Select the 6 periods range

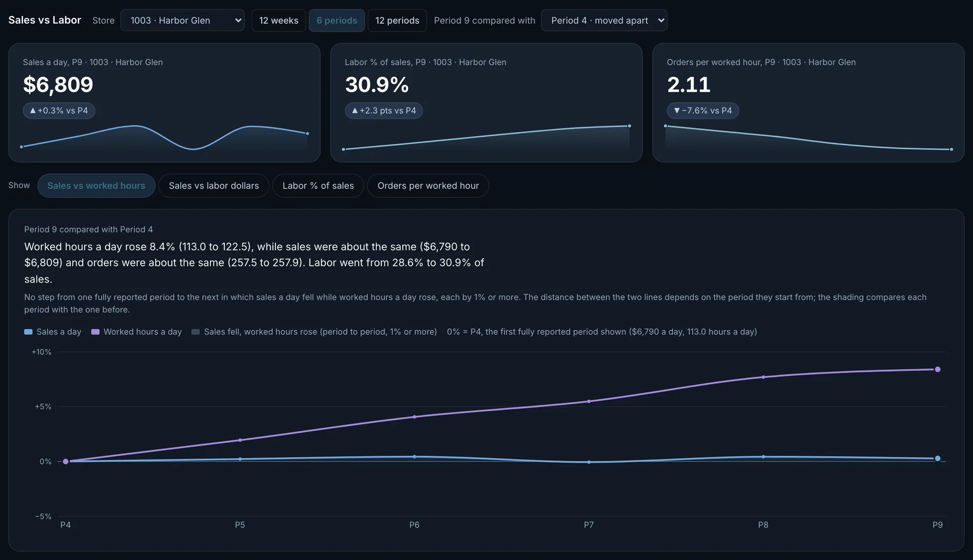(337, 20)
